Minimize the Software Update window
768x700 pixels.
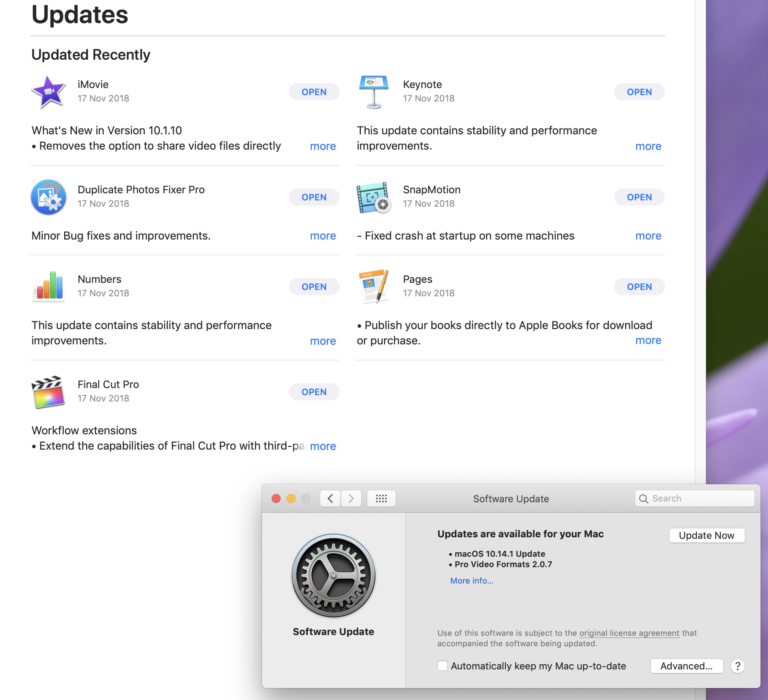pos(291,499)
